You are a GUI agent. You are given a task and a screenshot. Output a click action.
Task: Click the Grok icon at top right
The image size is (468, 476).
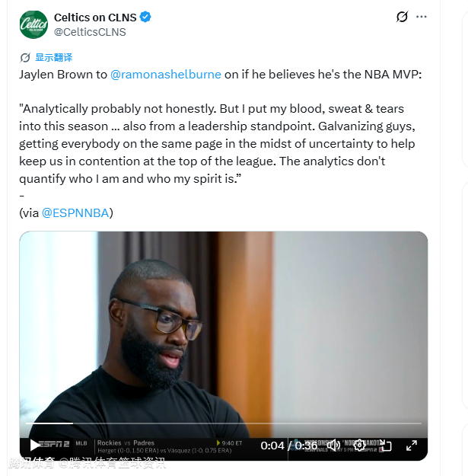tap(402, 17)
